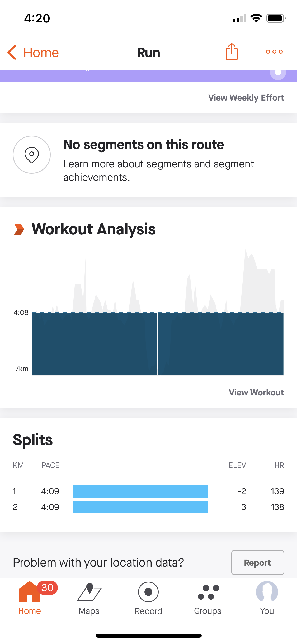The image size is (297, 644).
Task: Open the three-dot more options menu
Action: click(x=274, y=52)
